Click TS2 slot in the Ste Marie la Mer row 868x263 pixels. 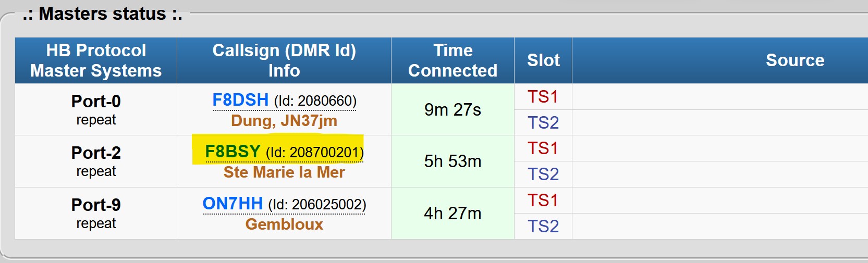click(x=543, y=174)
